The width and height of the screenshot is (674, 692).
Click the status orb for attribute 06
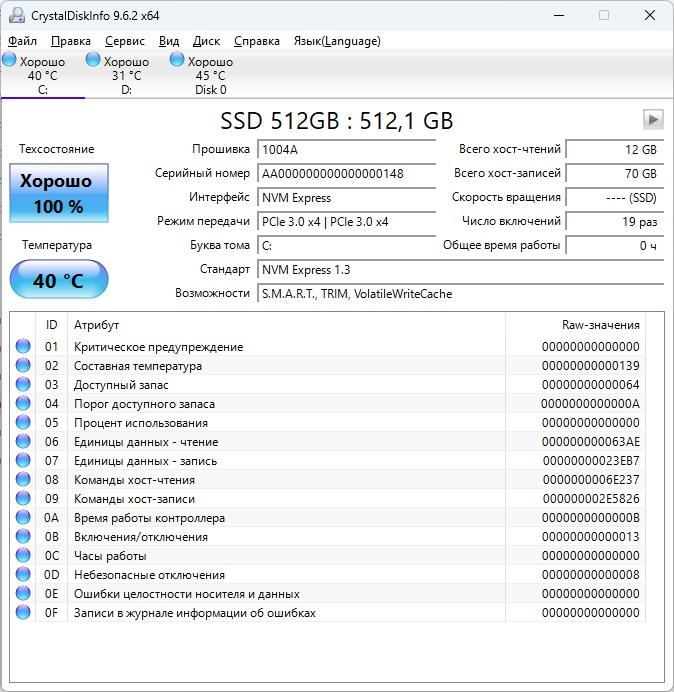[x=23, y=441]
